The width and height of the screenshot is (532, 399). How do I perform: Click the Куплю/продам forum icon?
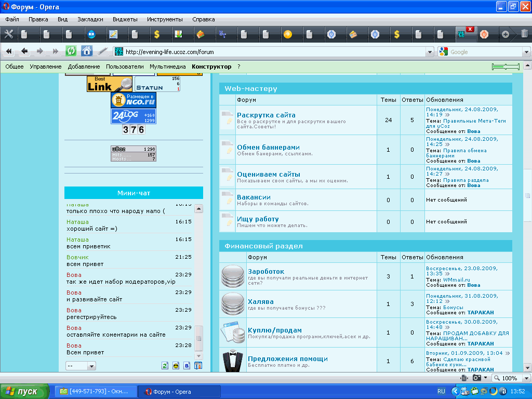pos(233,332)
